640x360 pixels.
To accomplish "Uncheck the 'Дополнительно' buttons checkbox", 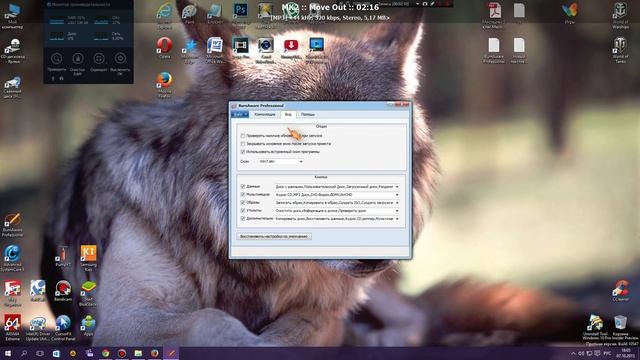I will tap(243, 218).
